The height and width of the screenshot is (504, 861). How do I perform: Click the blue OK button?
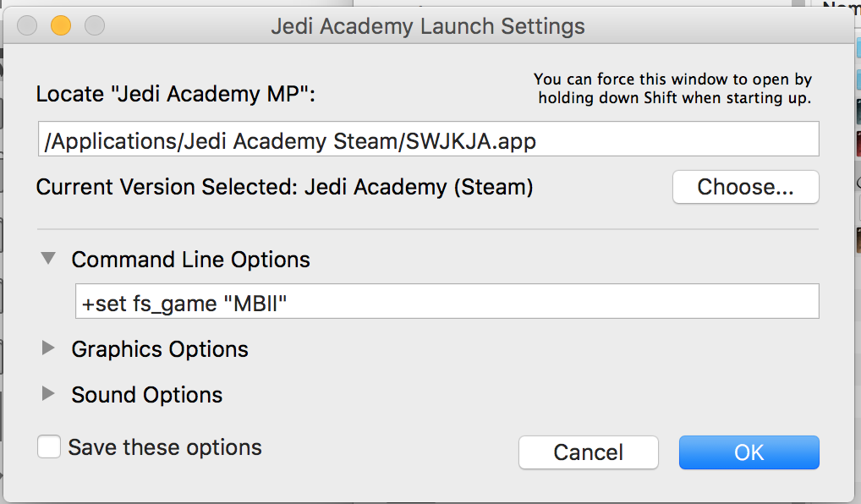coord(749,452)
